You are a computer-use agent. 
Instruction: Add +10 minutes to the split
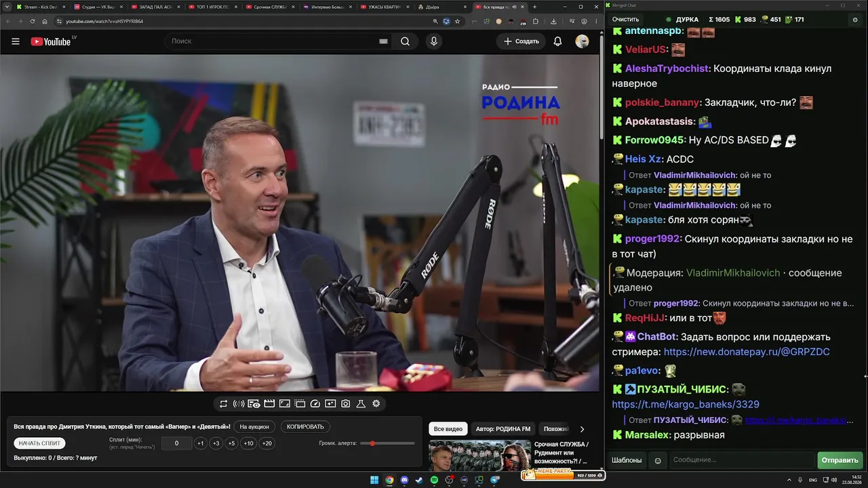point(249,443)
